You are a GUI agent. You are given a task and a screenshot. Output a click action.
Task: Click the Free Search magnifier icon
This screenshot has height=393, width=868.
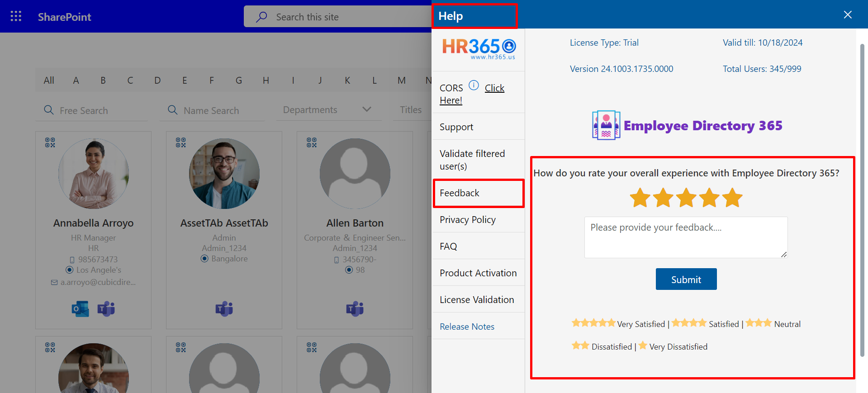49,110
